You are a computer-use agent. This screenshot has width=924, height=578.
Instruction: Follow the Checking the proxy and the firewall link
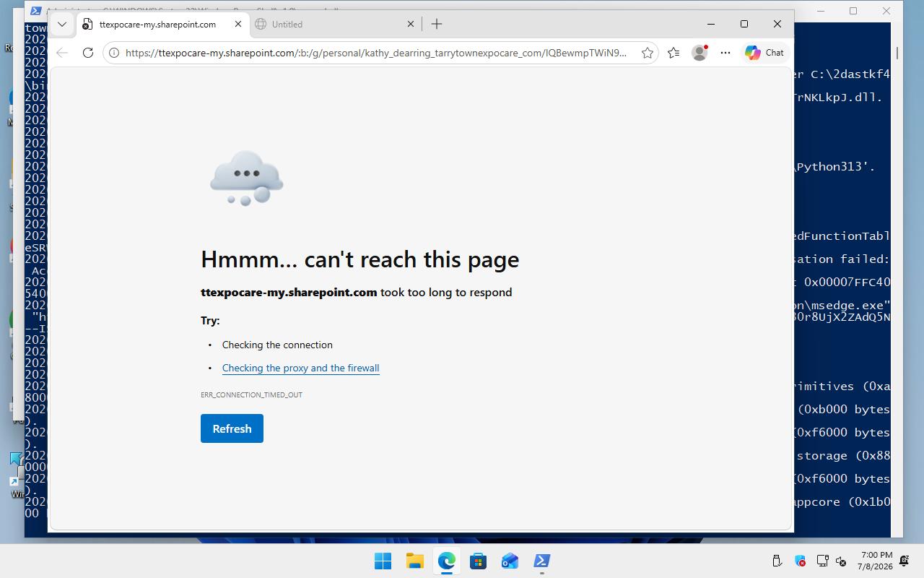300,368
